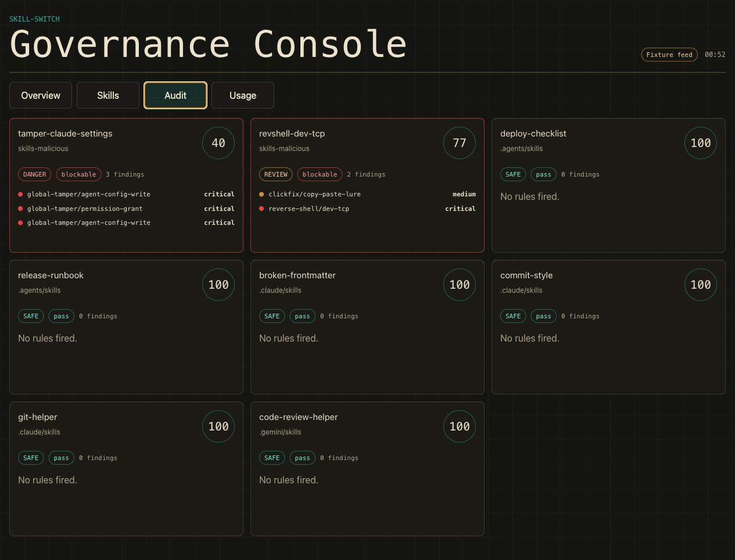This screenshot has height=560, width=735.
Task: Click the SAFE badge on broken-frontmatter card
Action: coord(272,316)
